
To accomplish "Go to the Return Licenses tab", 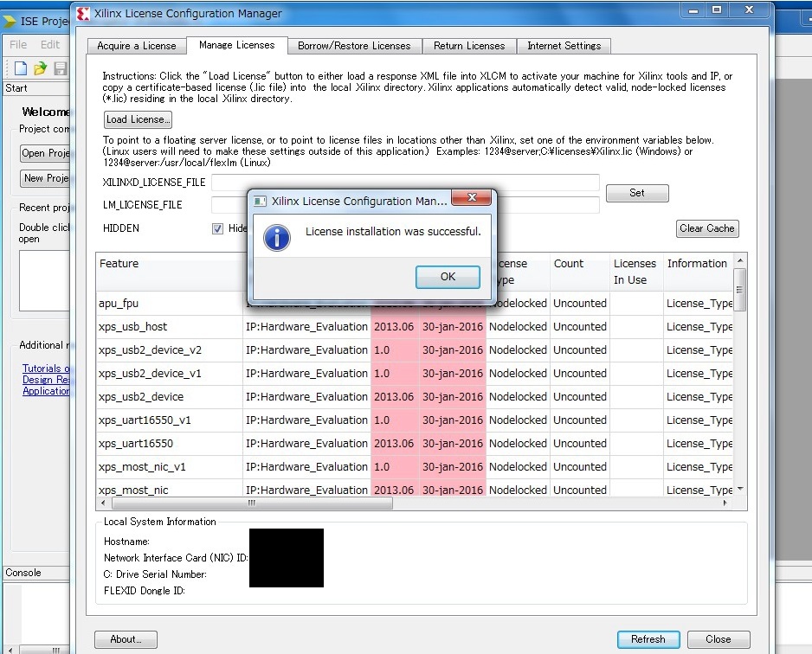I will 469,46.
